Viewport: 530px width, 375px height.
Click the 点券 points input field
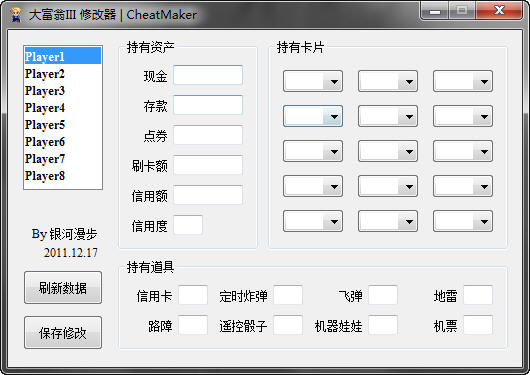click(x=208, y=135)
